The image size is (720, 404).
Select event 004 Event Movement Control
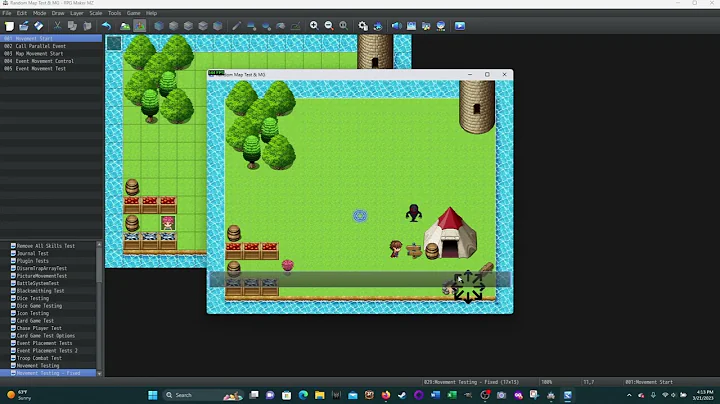pyautogui.click(x=51, y=61)
